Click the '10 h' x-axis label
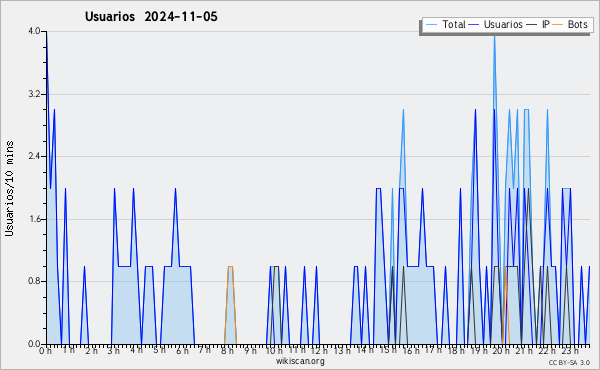 [x=274, y=351]
